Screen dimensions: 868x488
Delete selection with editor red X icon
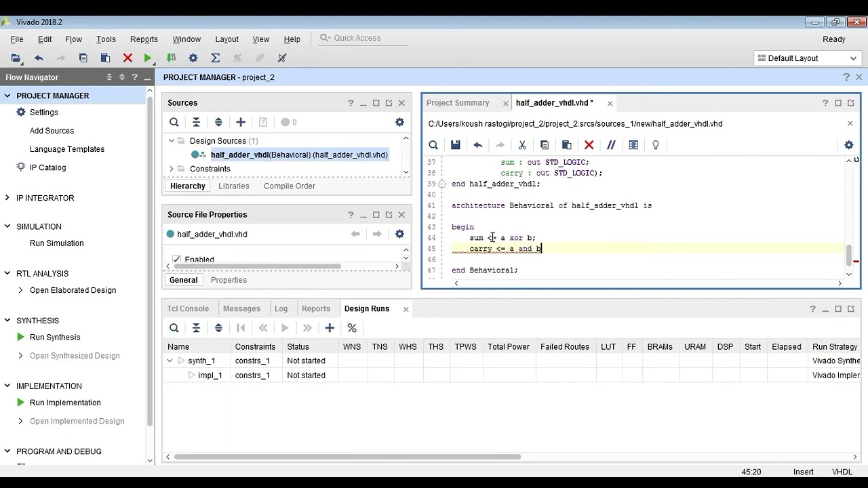[x=589, y=145]
